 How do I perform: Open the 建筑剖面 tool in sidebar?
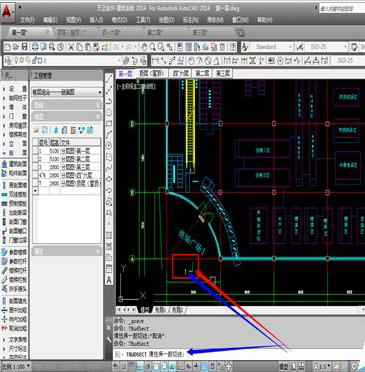click(x=14, y=164)
